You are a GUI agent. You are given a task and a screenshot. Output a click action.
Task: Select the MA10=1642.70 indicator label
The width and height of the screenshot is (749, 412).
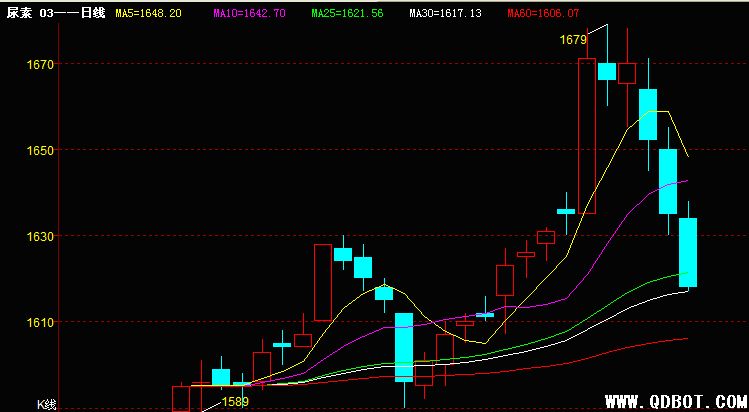tap(249, 13)
